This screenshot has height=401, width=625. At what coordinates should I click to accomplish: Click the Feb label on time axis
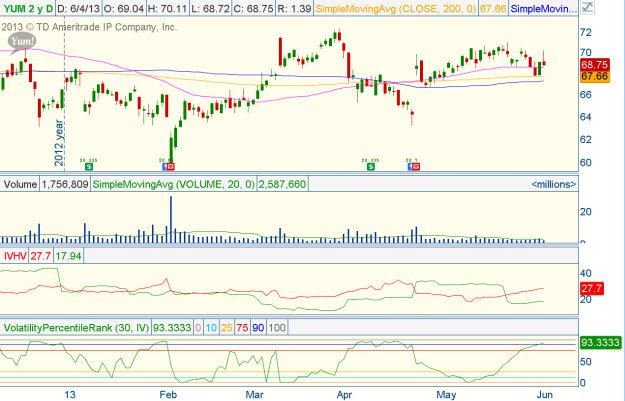[x=168, y=393]
